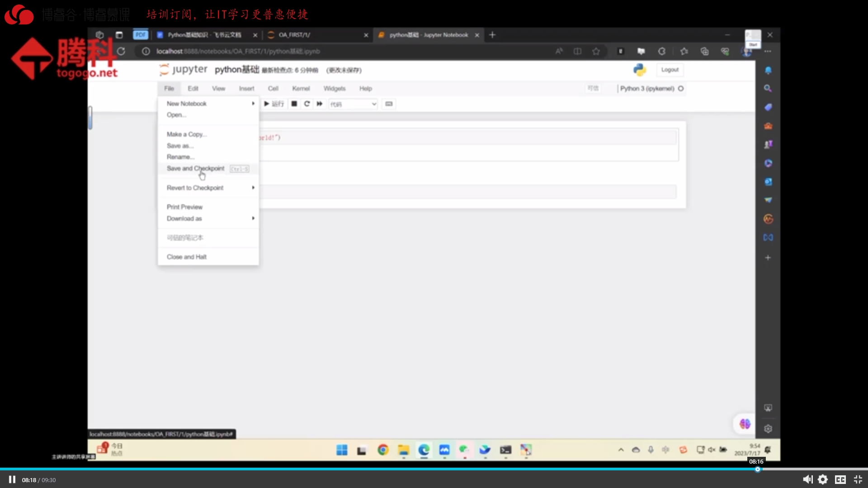Click the Edge sidebar bell icon
Image resolution: width=868 pixels, height=488 pixels.
coord(768,70)
